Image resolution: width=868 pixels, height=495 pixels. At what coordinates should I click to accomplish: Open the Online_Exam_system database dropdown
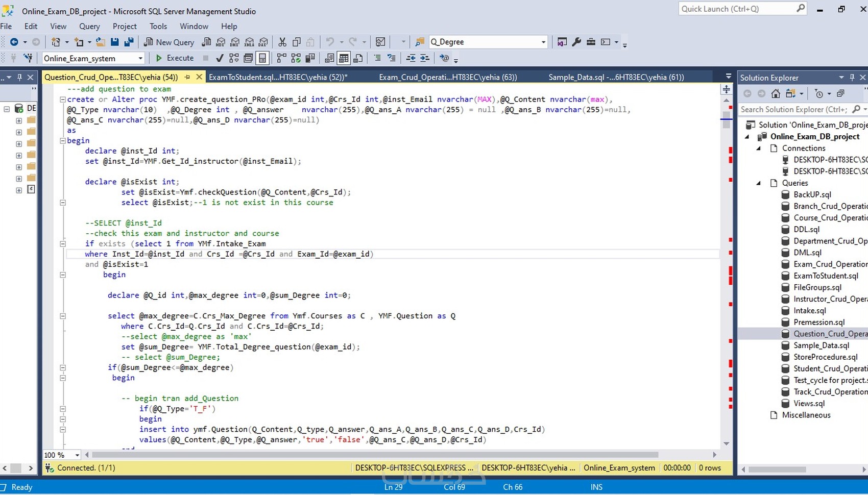[140, 58]
